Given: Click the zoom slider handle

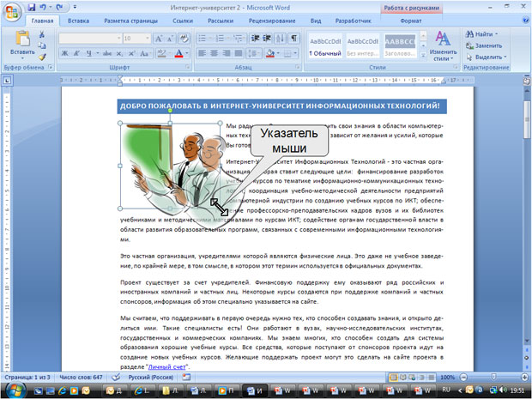Looking at the screenshot, I should (x=493, y=378).
